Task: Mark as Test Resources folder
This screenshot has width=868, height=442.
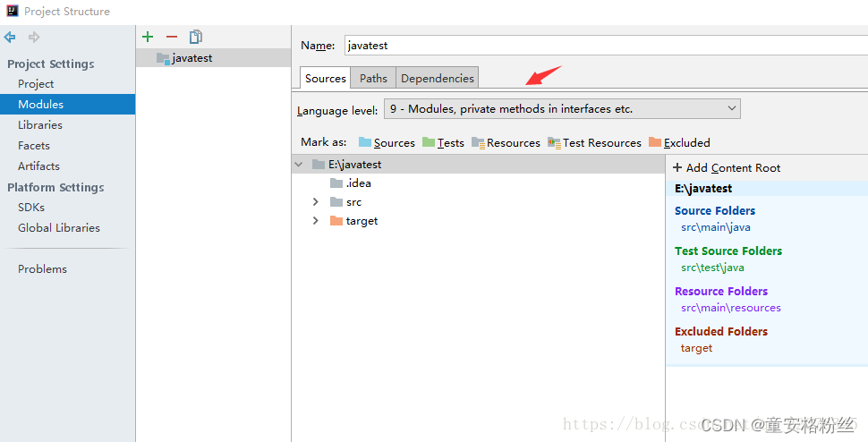Action: pos(594,143)
